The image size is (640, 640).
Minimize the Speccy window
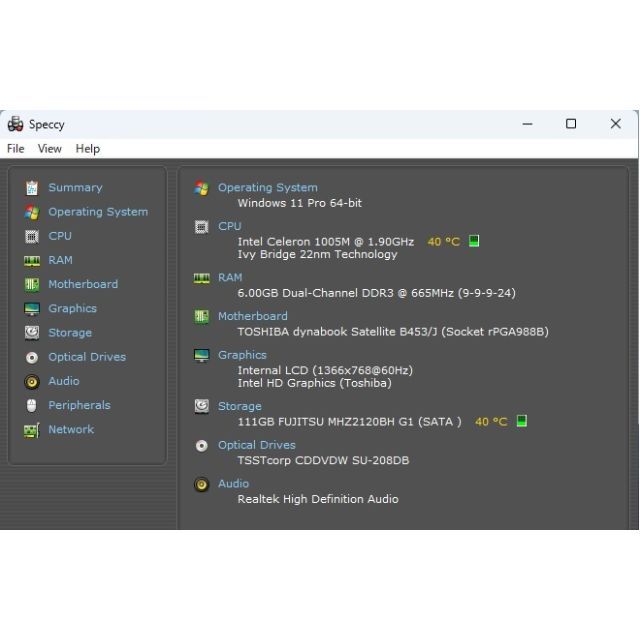(x=527, y=124)
